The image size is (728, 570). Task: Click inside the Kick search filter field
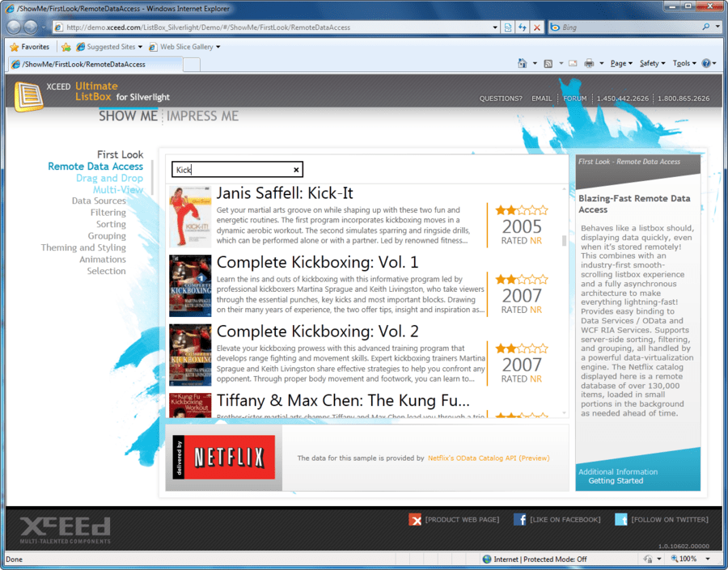pyautogui.click(x=237, y=170)
